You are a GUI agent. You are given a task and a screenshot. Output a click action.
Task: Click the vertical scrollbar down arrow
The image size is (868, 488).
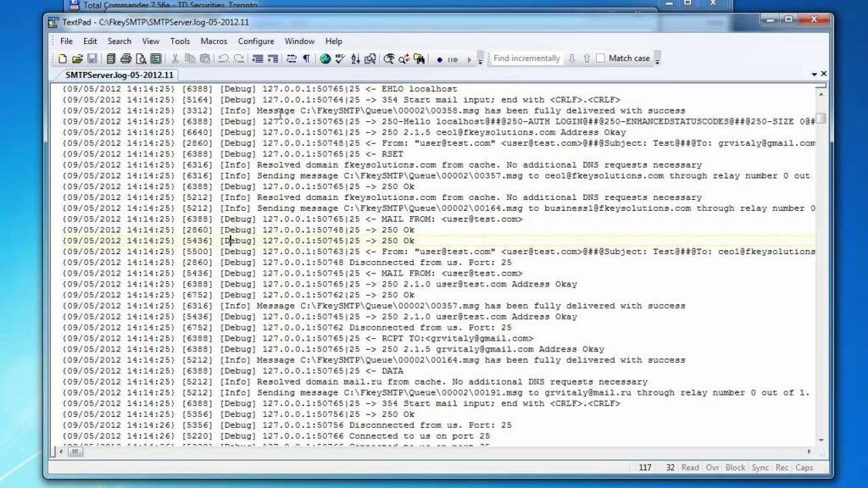(821, 441)
